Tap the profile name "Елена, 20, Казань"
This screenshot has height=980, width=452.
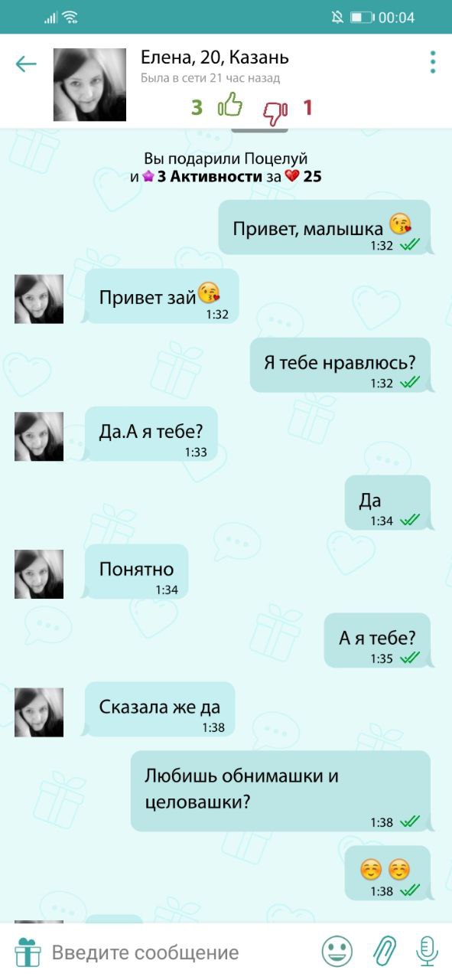tap(215, 57)
